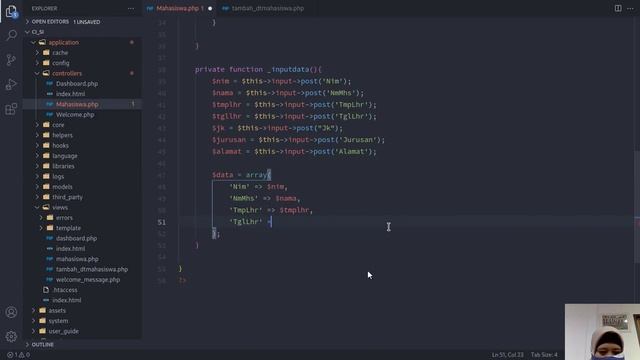Open mahasiswa.php in views
Viewport: 640px width, 360px height.
[x=77, y=259]
